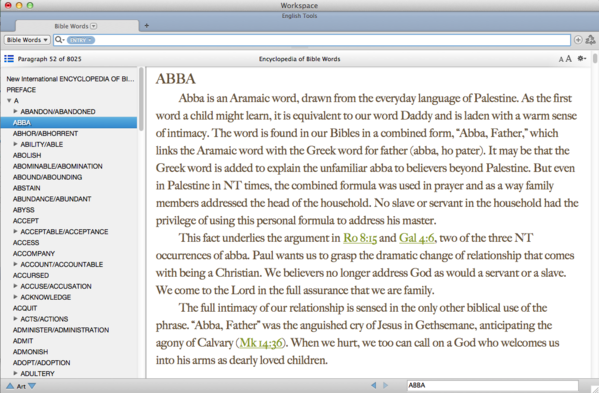Image resolution: width=599 pixels, height=393 pixels.
Task: Navigate forward with right history arrow
Action: click(x=385, y=385)
